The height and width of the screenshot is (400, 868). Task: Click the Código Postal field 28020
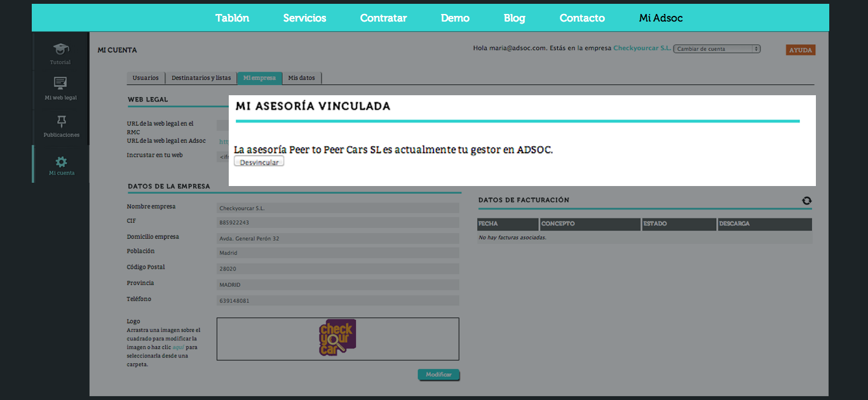click(337, 269)
